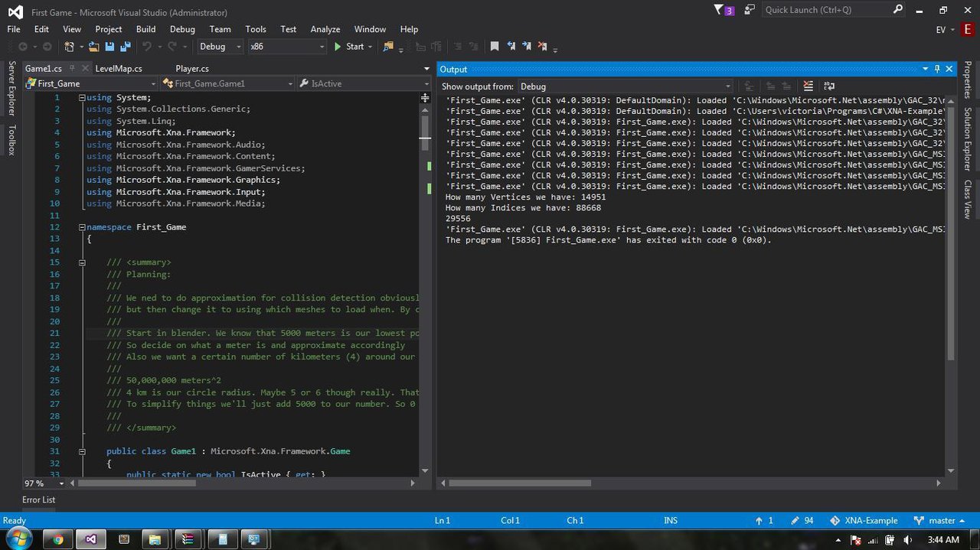
Task: Open the Team menu
Action: pyautogui.click(x=220, y=29)
